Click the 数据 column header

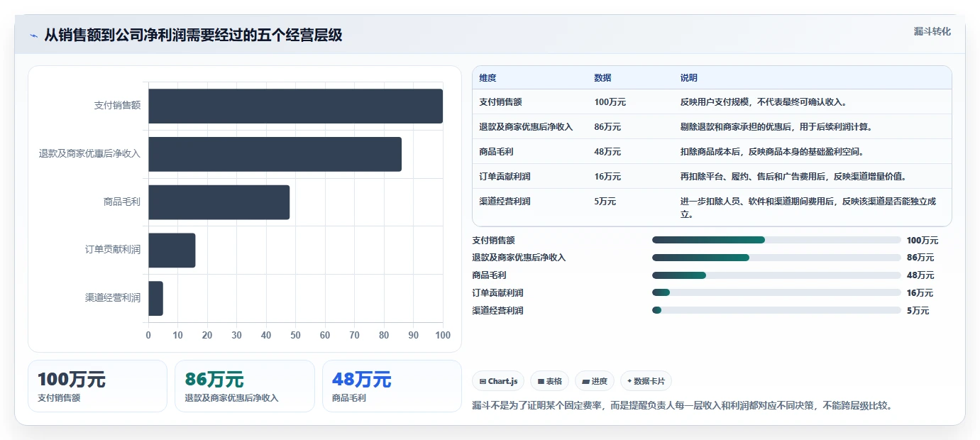click(602, 77)
